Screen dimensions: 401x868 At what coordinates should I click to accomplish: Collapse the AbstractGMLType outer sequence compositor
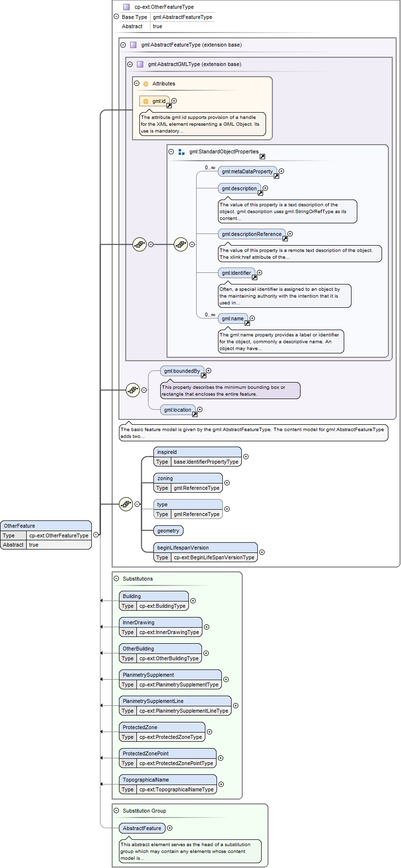[151, 244]
